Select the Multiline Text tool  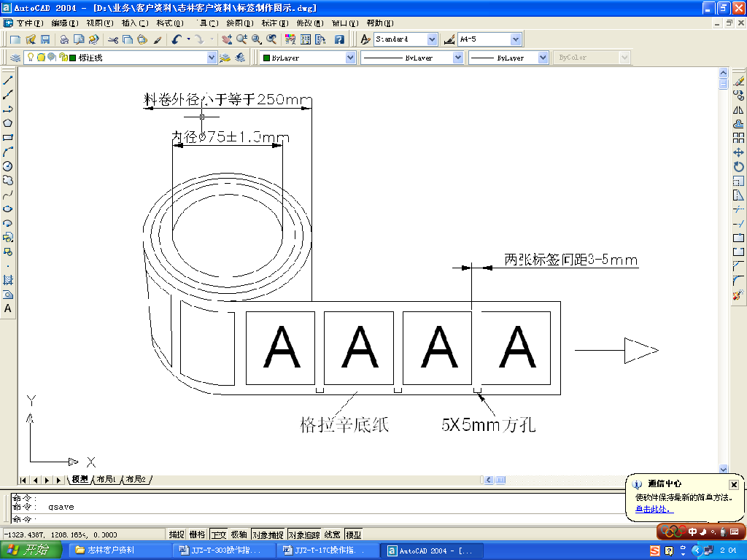(8, 308)
